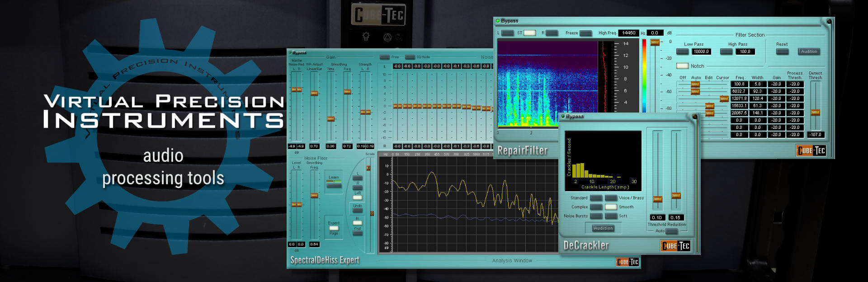
Task: Click the DeCrackler Threshold slider handle
Action: [657, 199]
